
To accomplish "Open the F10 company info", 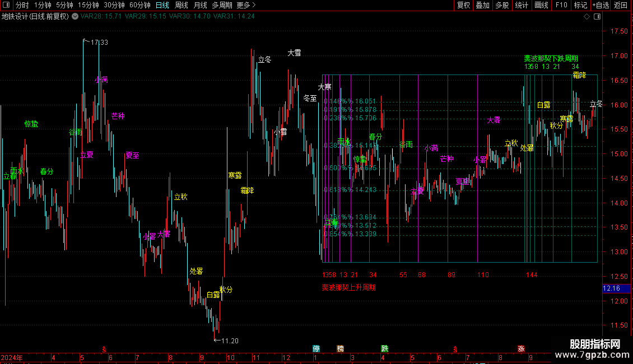I will click(x=561, y=5).
